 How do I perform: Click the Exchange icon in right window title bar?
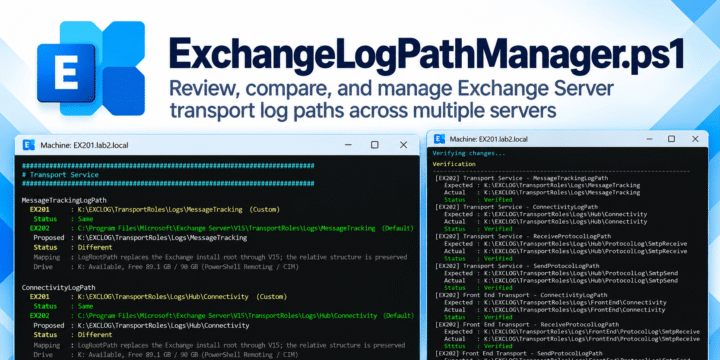pos(439,139)
